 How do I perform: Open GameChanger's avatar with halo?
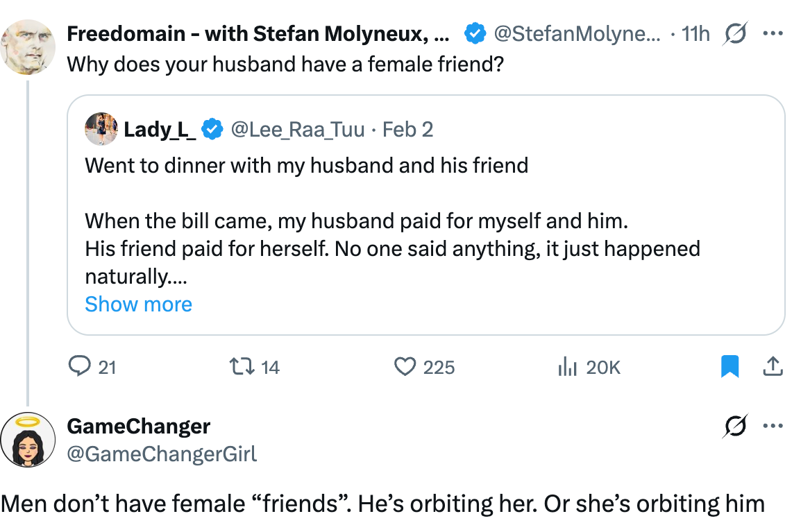coord(28,440)
